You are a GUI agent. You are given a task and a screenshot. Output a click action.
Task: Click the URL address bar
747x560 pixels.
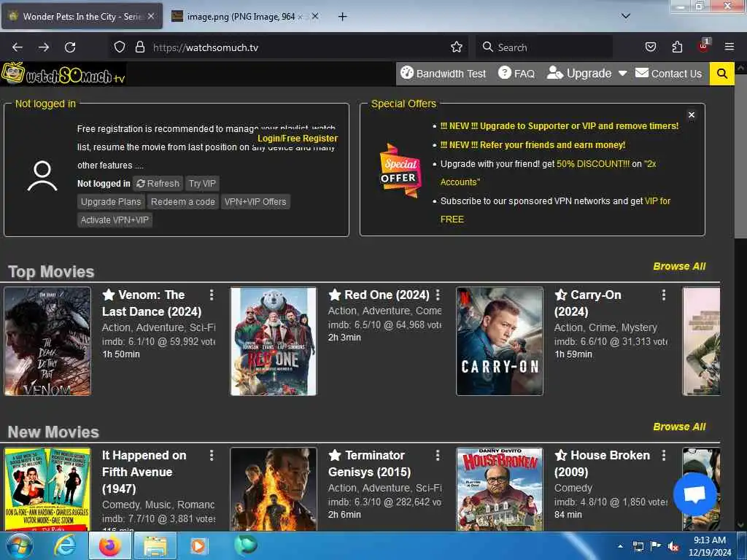[287, 47]
